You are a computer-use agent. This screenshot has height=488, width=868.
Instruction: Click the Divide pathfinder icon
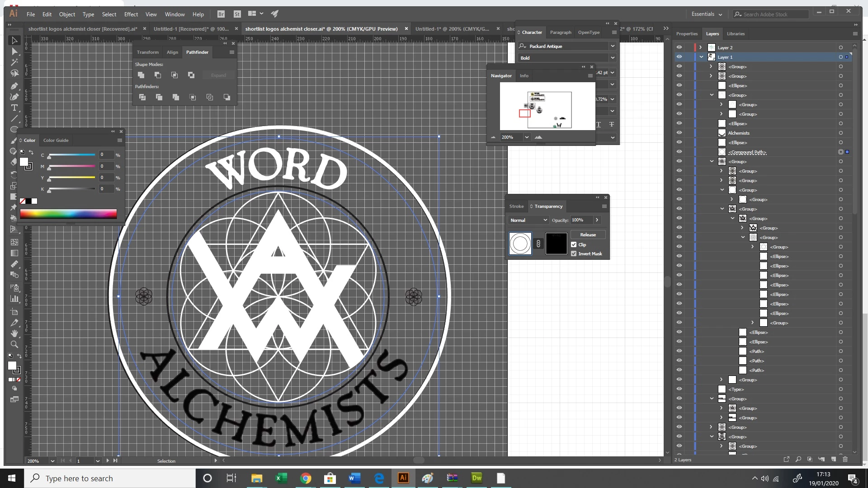click(x=142, y=97)
